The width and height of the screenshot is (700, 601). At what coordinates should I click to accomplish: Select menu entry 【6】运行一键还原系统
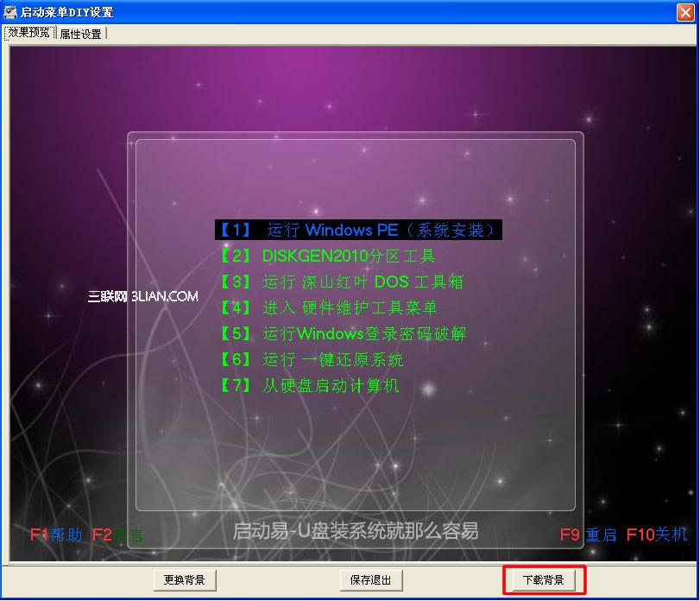[x=312, y=359]
